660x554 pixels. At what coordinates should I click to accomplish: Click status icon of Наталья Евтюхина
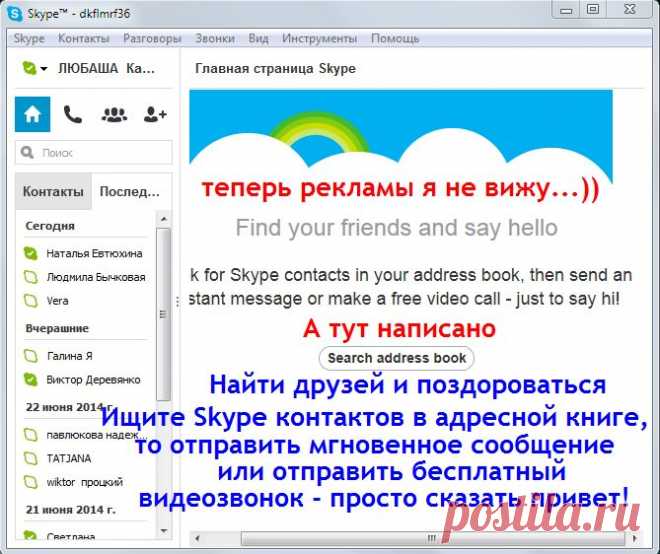(30, 253)
